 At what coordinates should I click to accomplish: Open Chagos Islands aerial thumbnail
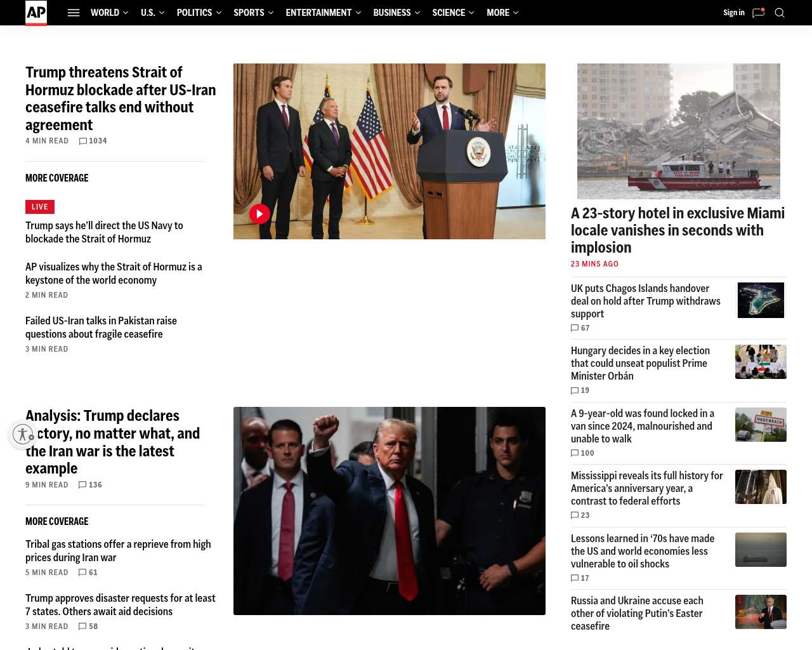761,300
